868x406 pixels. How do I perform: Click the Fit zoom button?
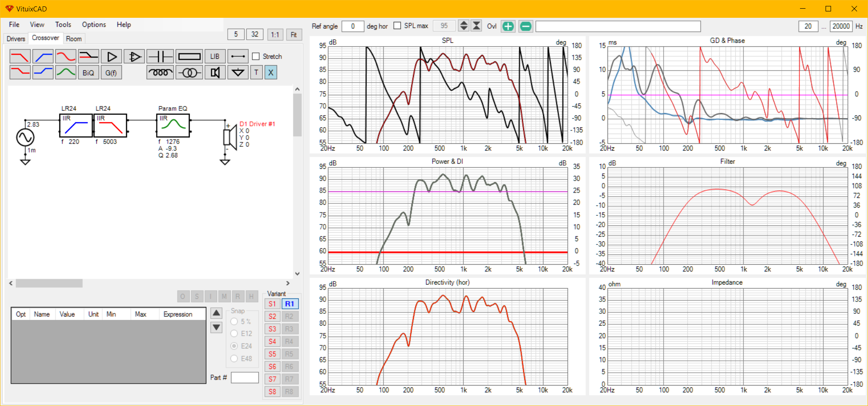coord(293,35)
